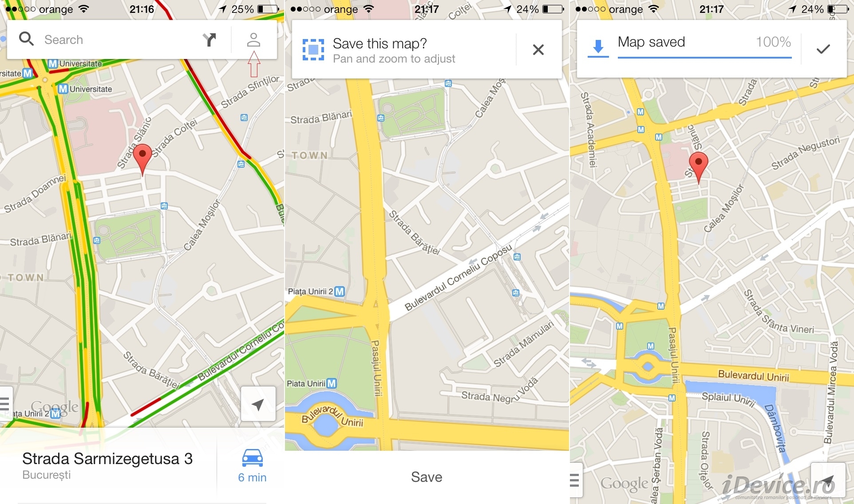Click the Save button below the map
854x504 pixels.
pos(427,477)
